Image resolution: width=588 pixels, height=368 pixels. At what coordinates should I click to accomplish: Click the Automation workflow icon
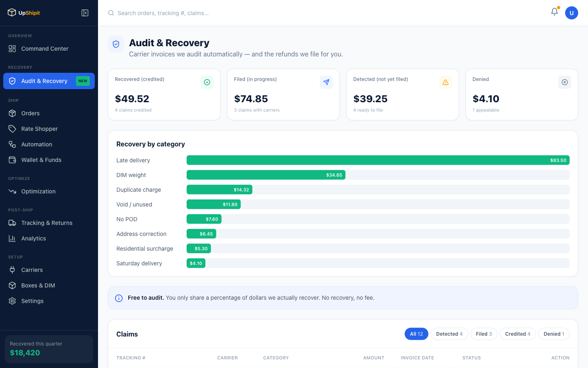point(12,144)
